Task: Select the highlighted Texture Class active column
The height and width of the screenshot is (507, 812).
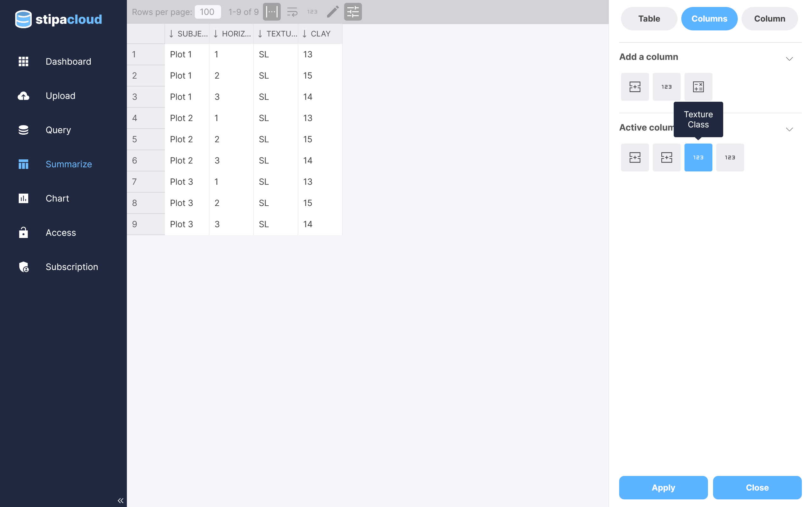Action: (698, 157)
